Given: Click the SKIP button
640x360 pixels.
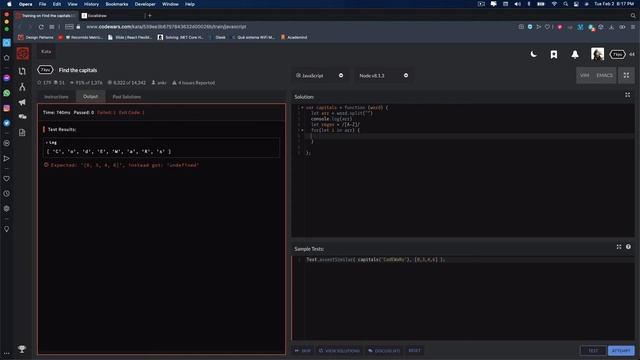Looking at the screenshot, I should tap(303, 351).
